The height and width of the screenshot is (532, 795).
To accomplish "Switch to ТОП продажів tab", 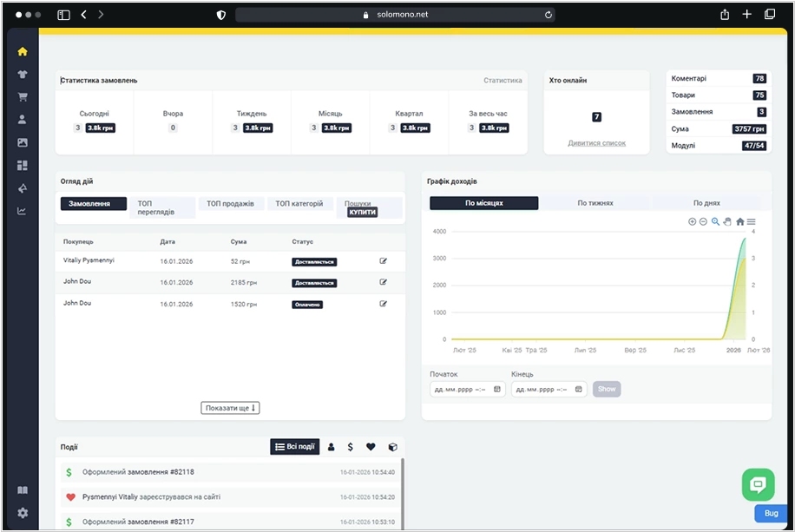I will 230,204.
